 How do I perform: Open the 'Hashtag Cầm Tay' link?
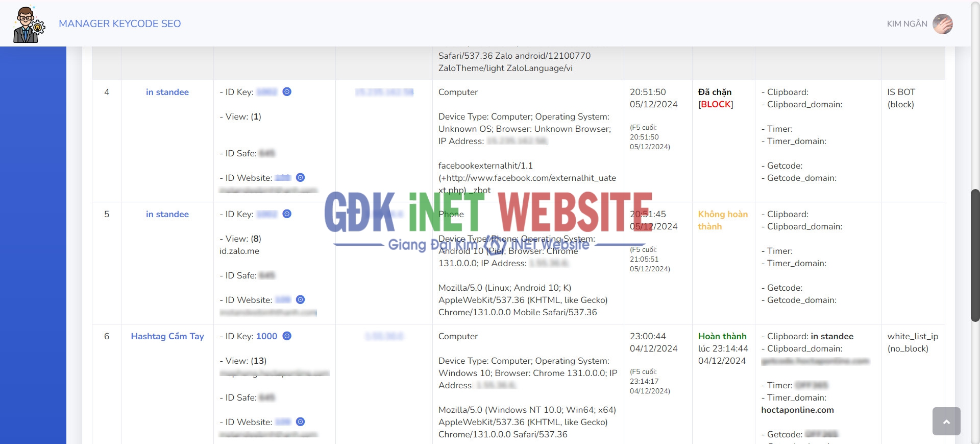(167, 336)
